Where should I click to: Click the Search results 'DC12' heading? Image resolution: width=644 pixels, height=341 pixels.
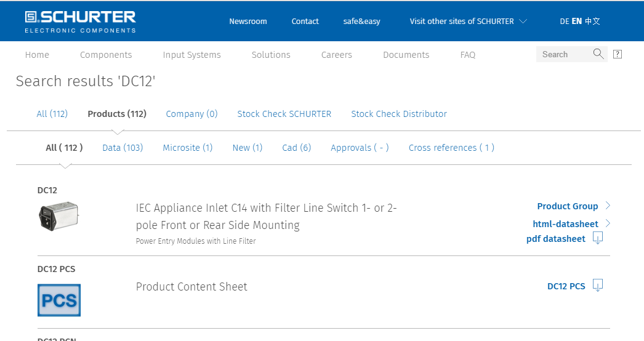pos(86,81)
